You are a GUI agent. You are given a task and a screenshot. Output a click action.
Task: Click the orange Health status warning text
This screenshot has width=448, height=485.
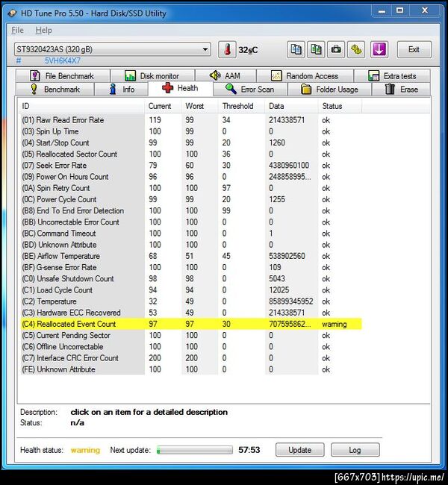click(x=85, y=450)
